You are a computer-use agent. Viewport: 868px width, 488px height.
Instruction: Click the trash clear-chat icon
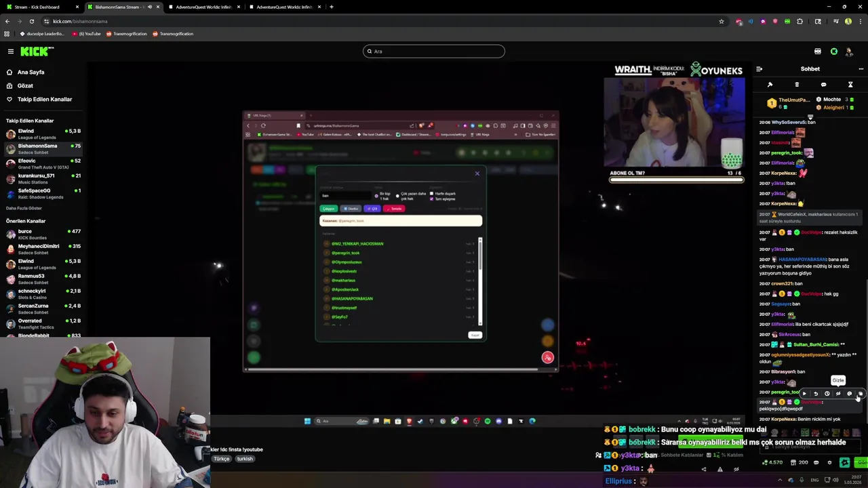(x=797, y=85)
